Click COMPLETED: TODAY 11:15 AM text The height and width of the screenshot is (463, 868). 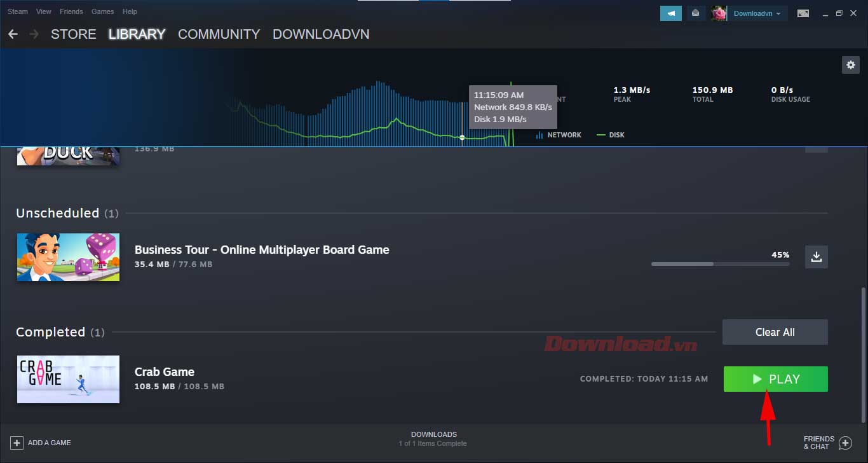point(644,379)
